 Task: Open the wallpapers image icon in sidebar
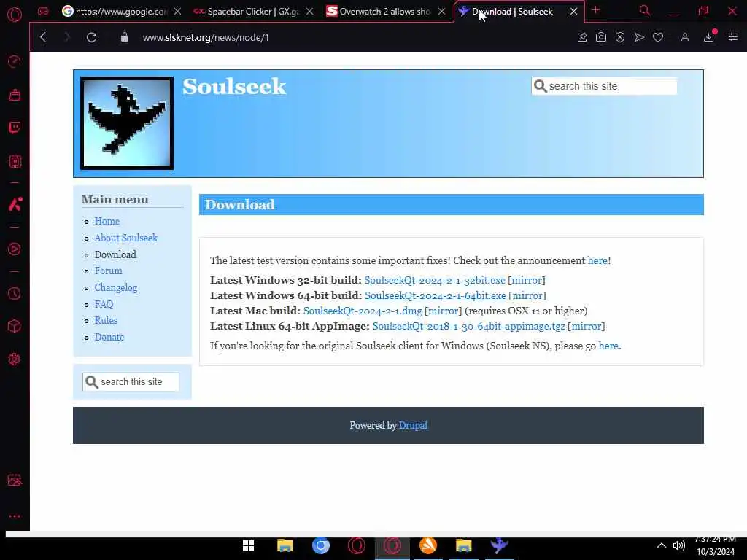[15, 480]
